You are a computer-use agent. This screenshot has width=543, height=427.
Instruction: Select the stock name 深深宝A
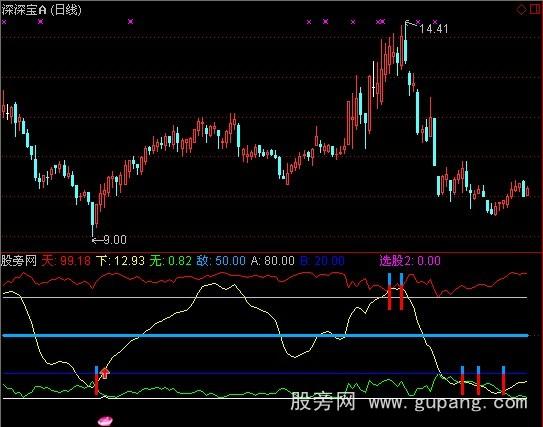click(24, 10)
